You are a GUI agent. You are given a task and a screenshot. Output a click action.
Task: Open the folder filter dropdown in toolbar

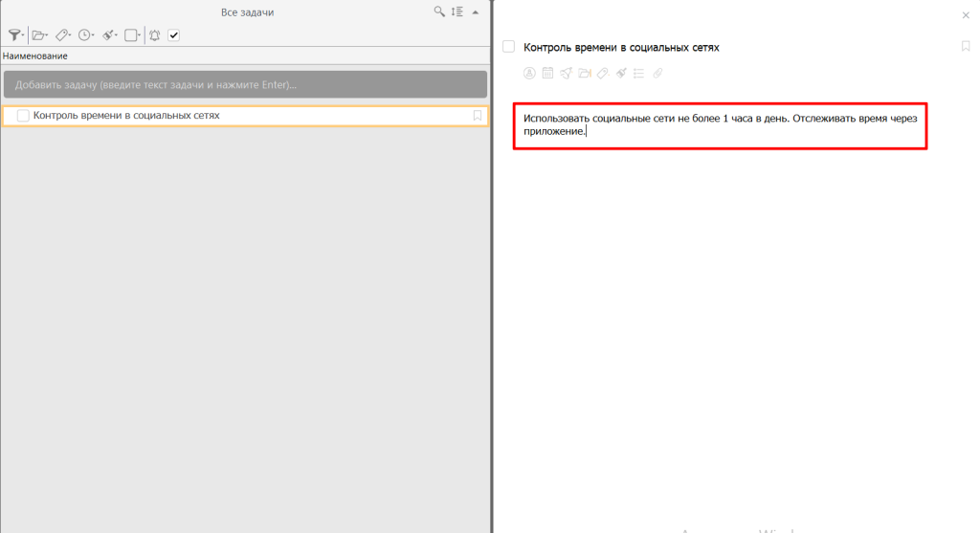(40, 35)
